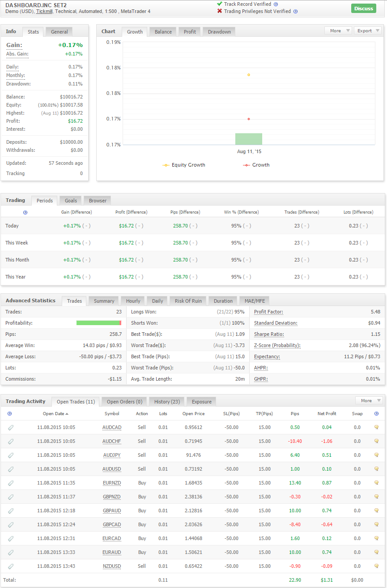Select the Profit chart tab
The image size is (387, 588).
190,32
